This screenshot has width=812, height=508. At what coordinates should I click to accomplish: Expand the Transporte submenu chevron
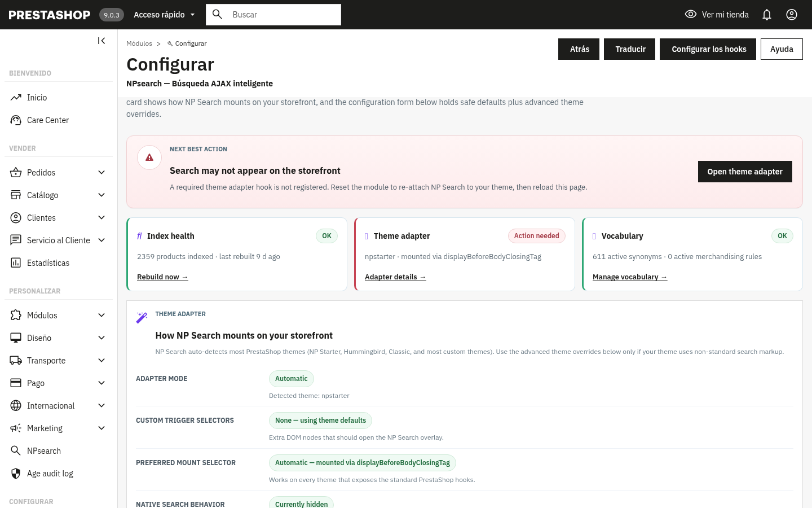pyautogui.click(x=101, y=361)
